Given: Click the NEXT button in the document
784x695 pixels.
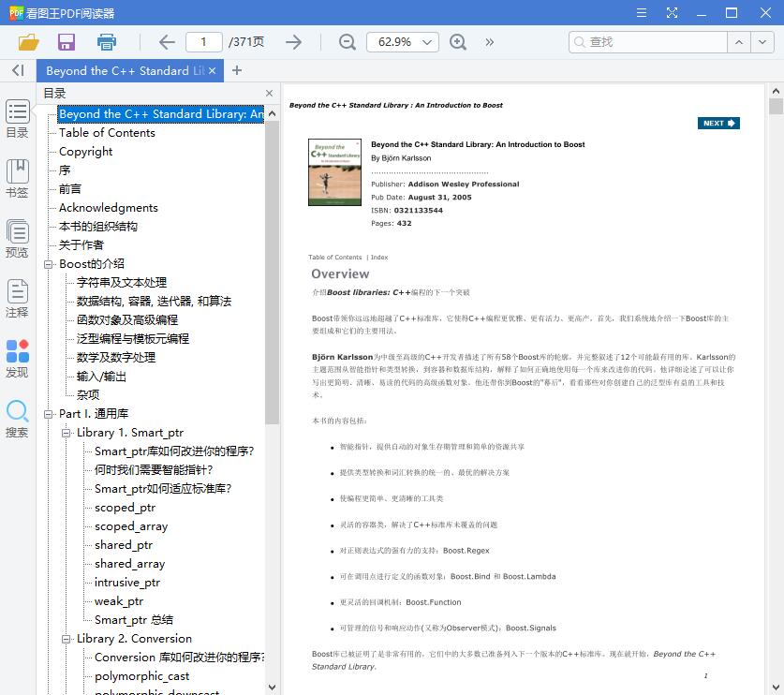Looking at the screenshot, I should 718,123.
